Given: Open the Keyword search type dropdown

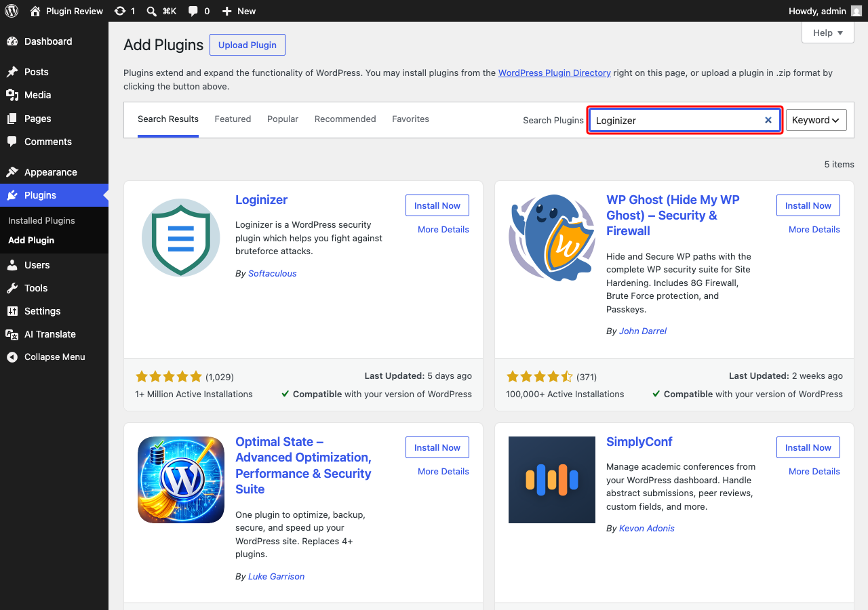Looking at the screenshot, I should [816, 120].
